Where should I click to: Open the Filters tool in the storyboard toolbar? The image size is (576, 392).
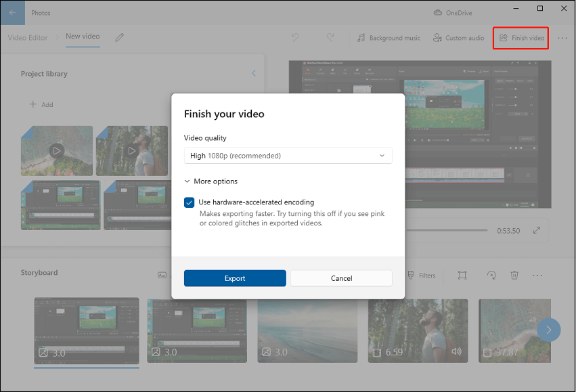click(422, 275)
